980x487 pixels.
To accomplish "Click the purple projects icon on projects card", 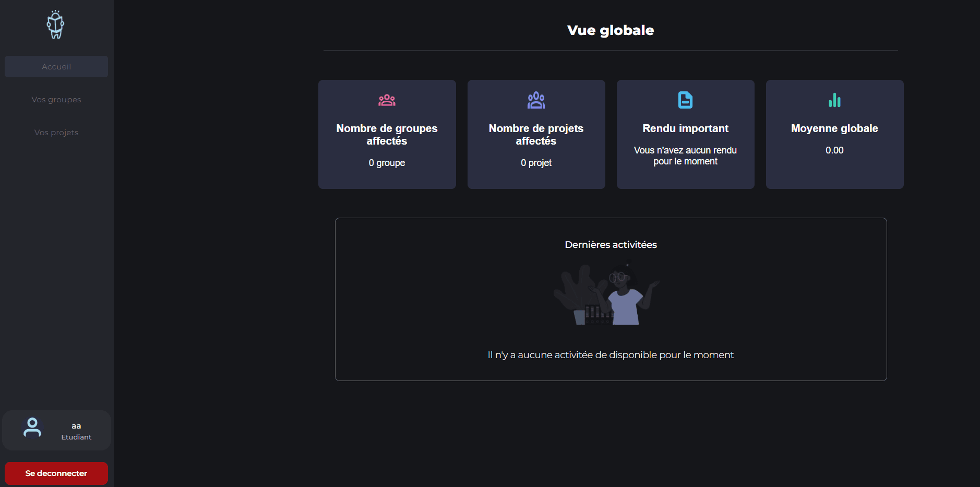I will coord(536,100).
